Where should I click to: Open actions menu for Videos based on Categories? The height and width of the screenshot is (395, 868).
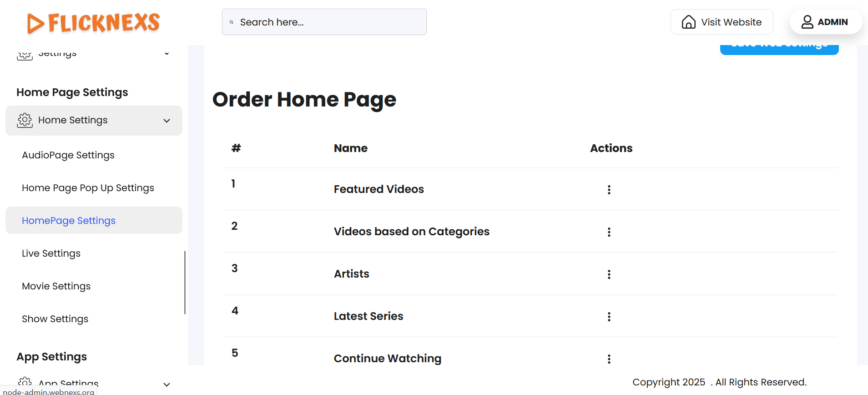click(609, 232)
